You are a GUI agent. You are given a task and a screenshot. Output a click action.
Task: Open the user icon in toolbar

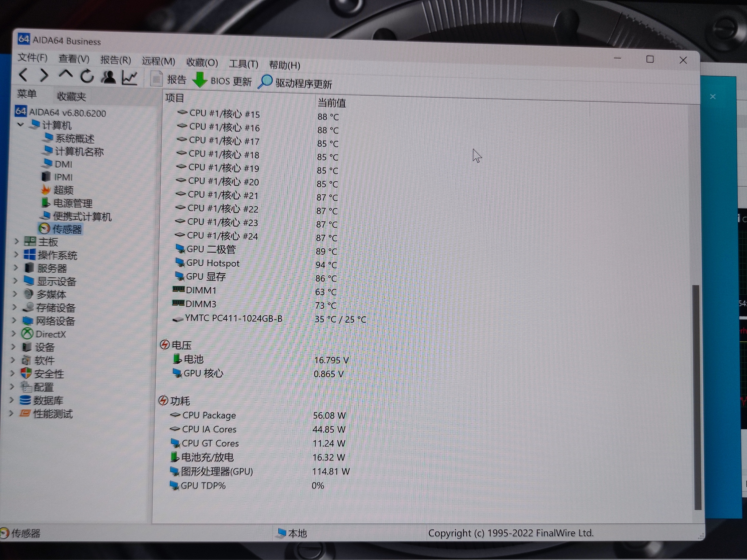[x=108, y=77]
